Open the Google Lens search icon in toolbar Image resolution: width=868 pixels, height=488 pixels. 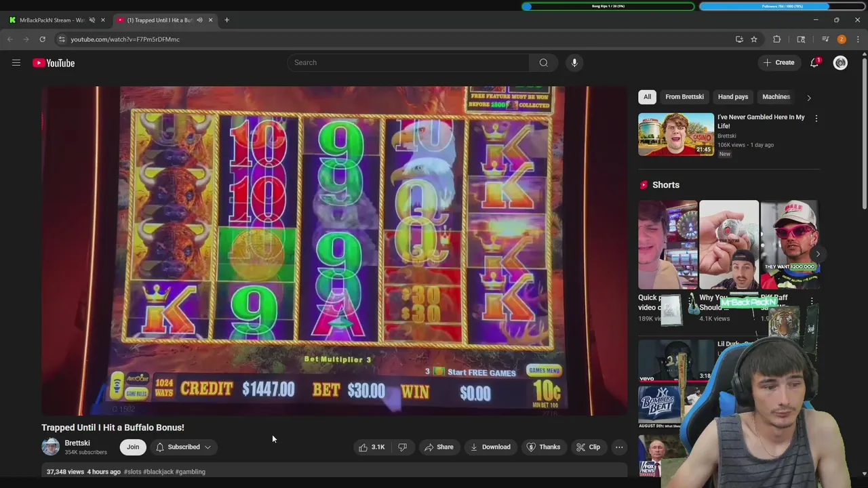[801, 39]
